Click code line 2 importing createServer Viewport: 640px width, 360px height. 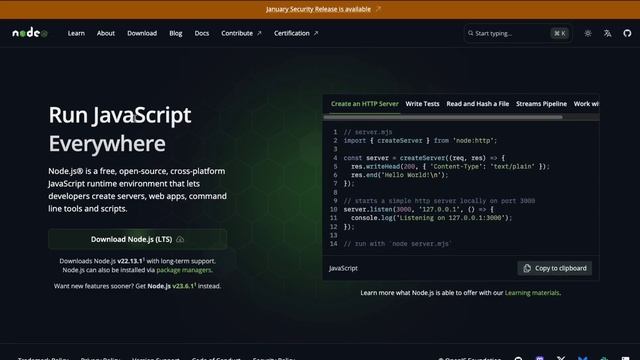tap(420, 140)
